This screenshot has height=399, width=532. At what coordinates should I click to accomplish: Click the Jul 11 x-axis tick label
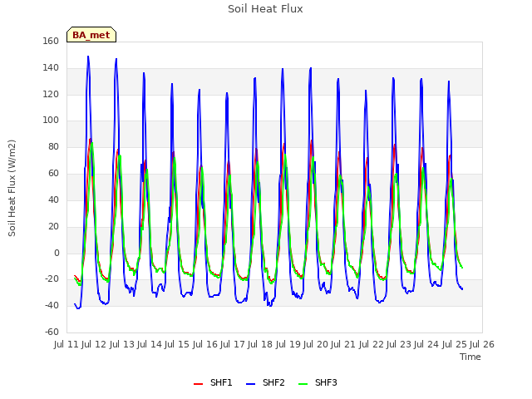click(66, 344)
